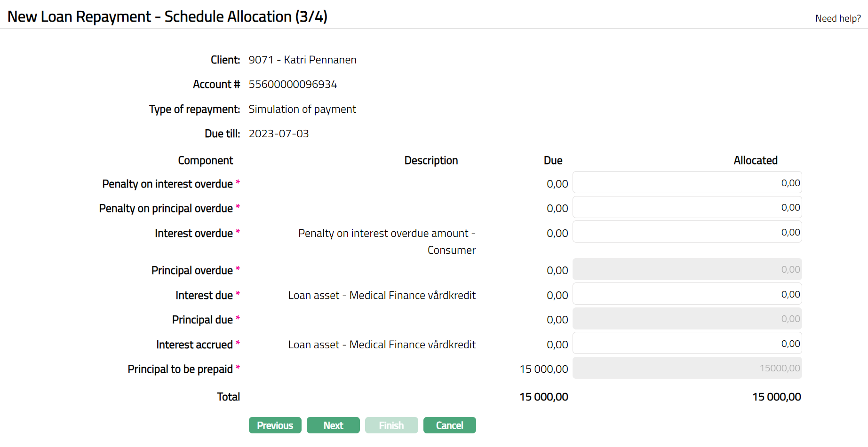Viewport: 868px width, 447px height.
Task: Click the Total allocated amount 15 000,00
Action: click(776, 397)
